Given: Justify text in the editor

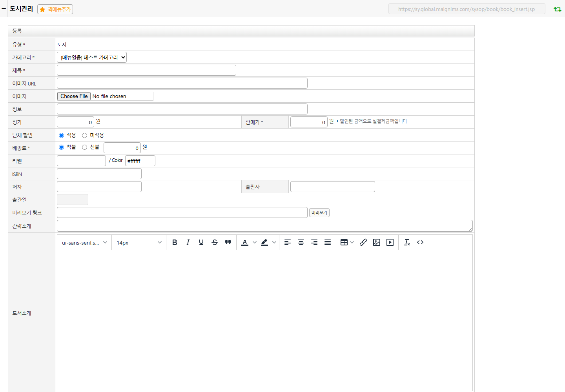Looking at the screenshot, I should click(x=328, y=242).
